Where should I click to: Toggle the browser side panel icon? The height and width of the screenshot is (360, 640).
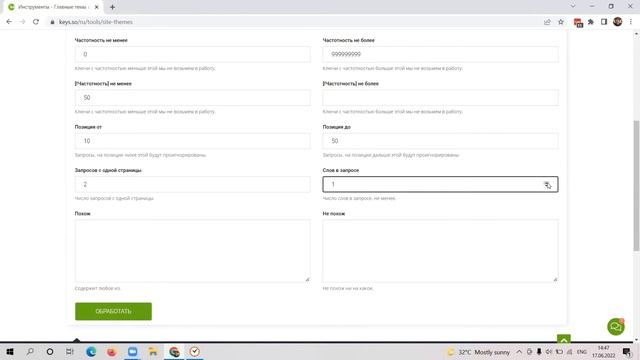point(604,22)
